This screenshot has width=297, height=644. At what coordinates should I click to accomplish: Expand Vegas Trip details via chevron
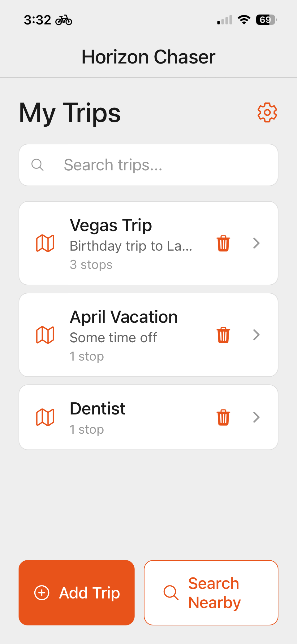click(256, 243)
